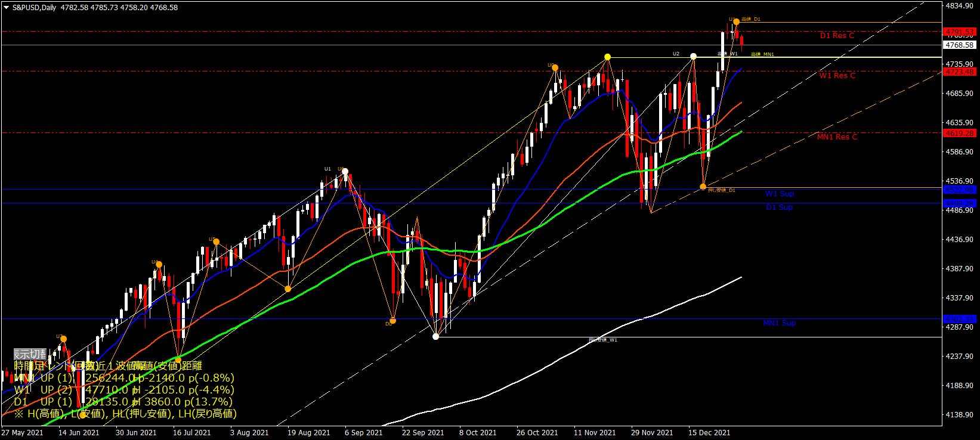Click the MN1 Res C line label
Image resolution: width=980 pixels, height=440 pixels.
click(837, 137)
